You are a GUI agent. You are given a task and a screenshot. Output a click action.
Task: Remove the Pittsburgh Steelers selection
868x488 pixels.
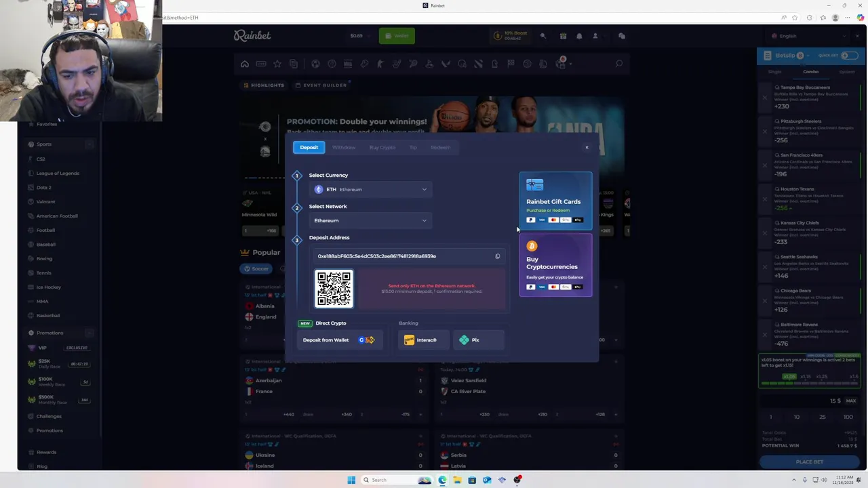(x=764, y=131)
